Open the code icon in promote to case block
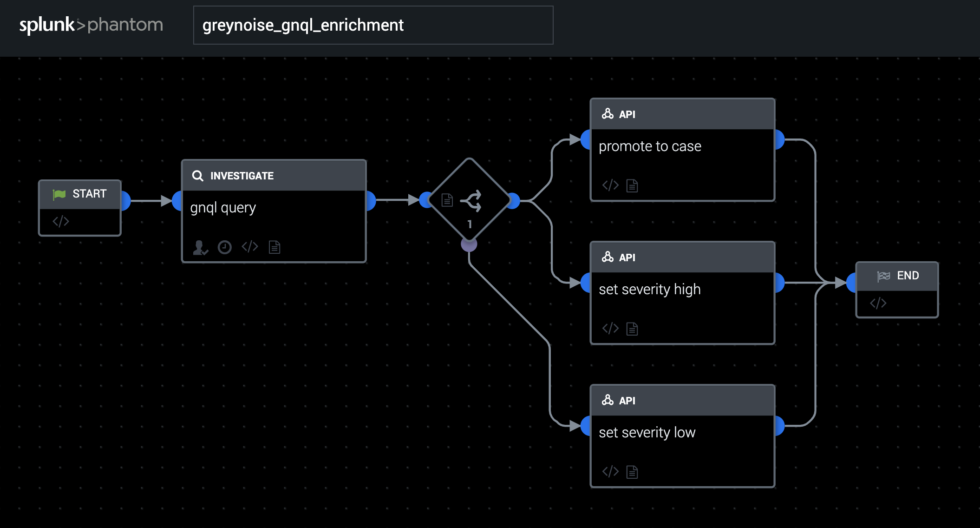 [610, 185]
